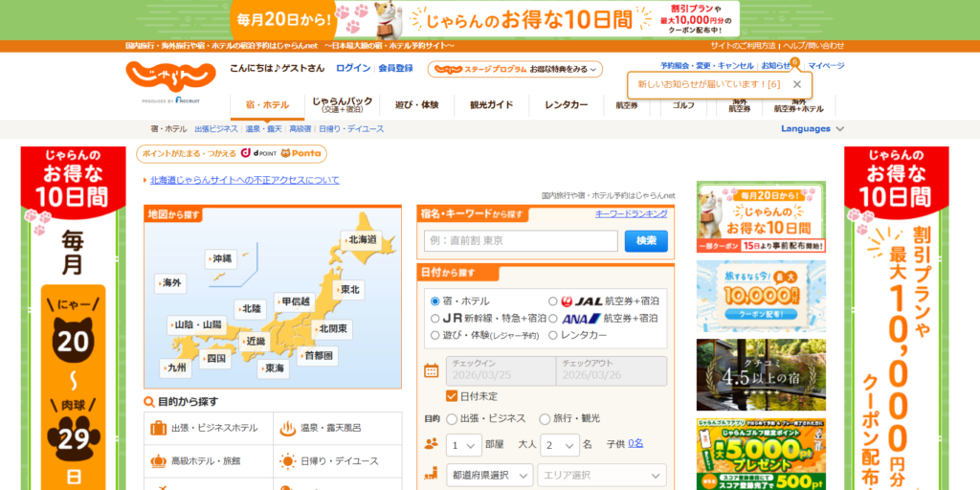980x490 pixels.
Task: Click the hotel name keyword input field
Action: [x=521, y=241]
